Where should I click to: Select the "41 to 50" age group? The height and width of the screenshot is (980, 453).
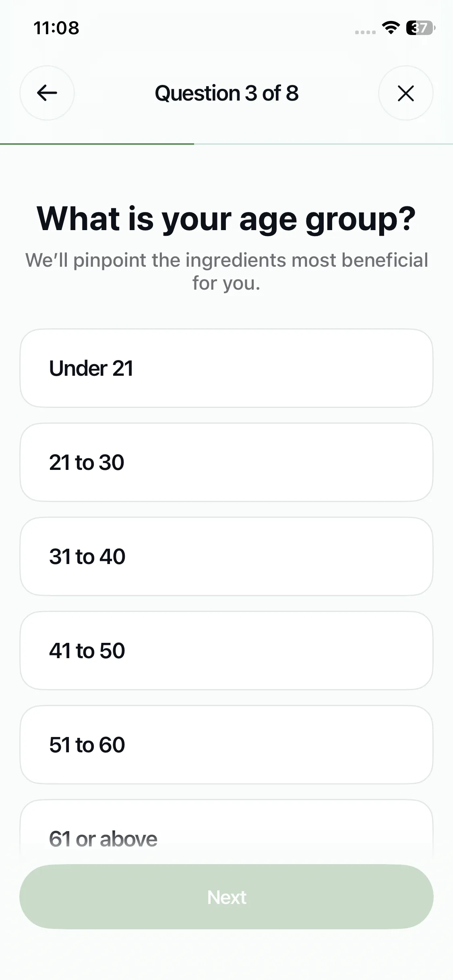click(226, 651)
